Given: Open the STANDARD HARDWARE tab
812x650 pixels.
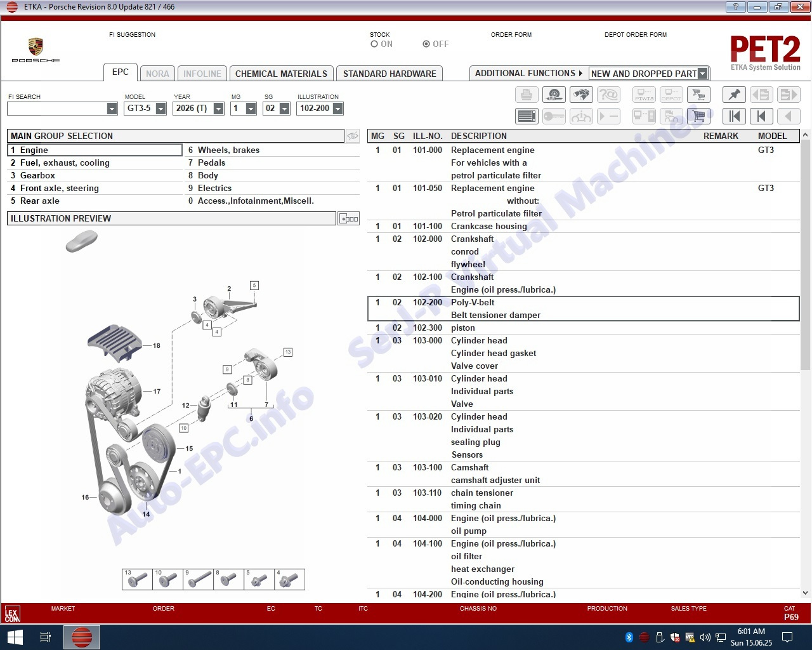Looking at the screenshot, I should (390, 74).
